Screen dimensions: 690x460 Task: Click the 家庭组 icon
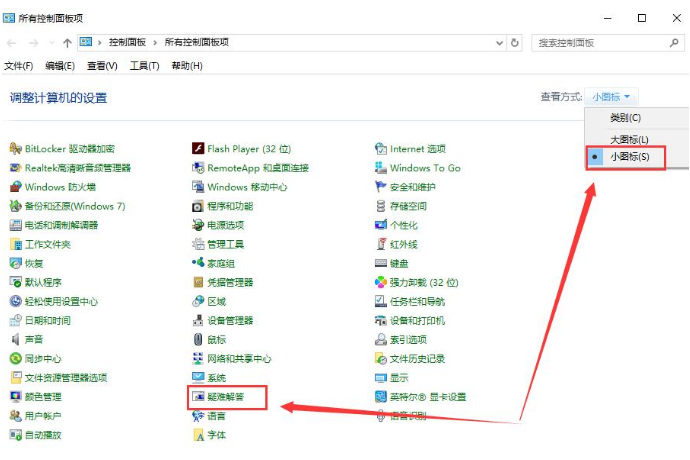(198, 263)
